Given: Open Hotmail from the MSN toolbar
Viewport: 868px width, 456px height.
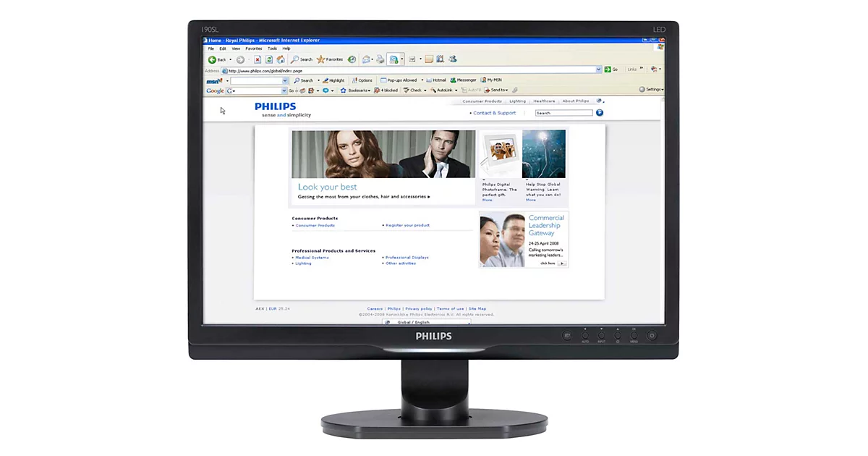Looking at the screenshot, I should point(436,80).
